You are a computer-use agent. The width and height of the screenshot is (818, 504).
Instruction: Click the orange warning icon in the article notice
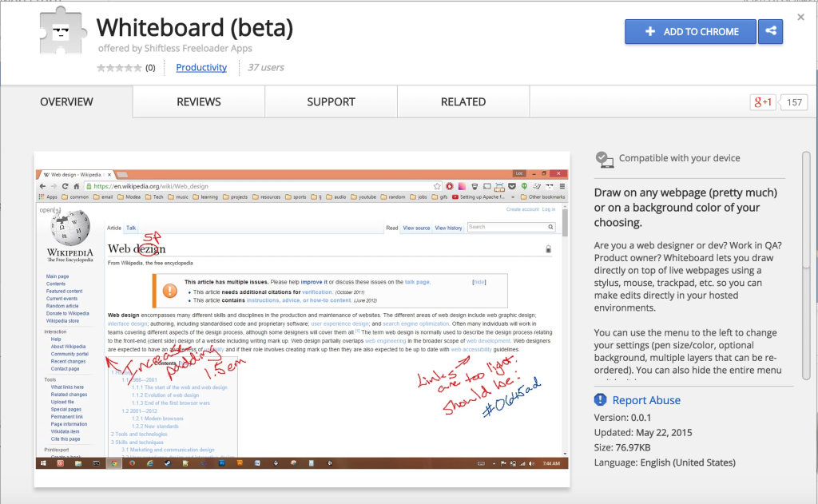170,291
